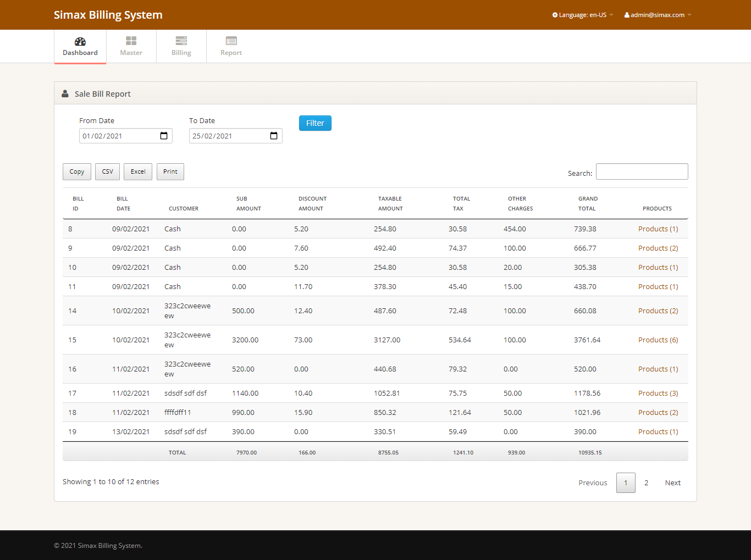Click the gear icon beside Language

click(x=555, y=15)
